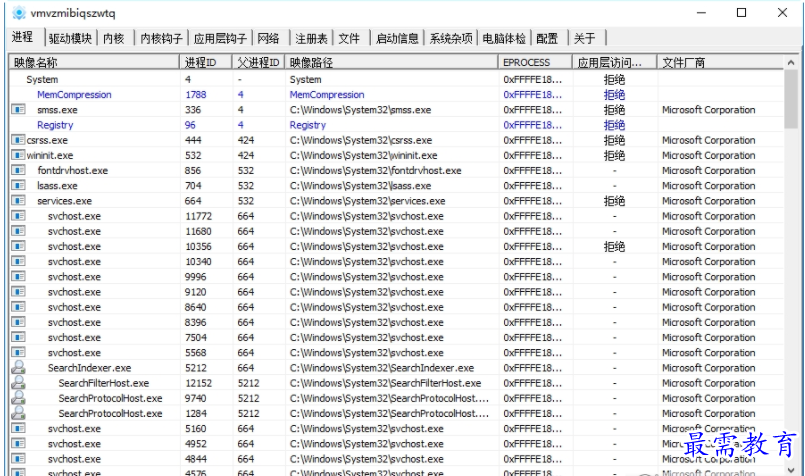Click the vmvzmibiqszwtq app icon in title bar
Viewport: 805px width, 476px height.
(18, 12)
